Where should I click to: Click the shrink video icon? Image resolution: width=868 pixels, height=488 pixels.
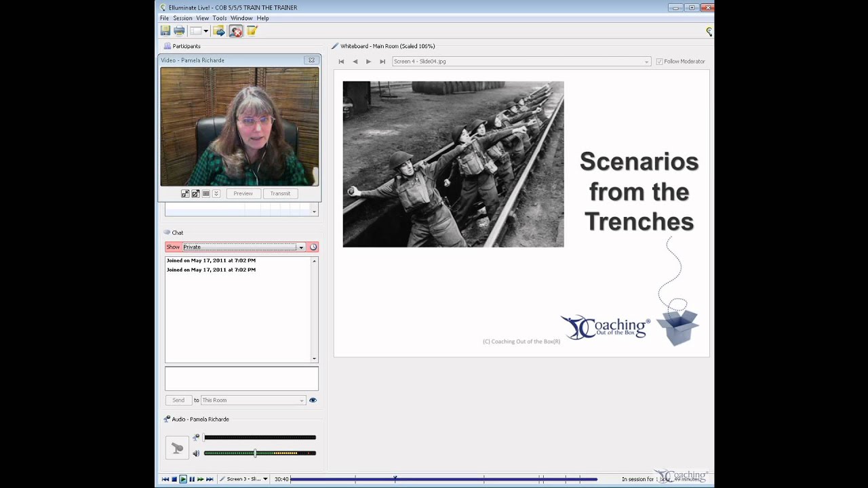[x=185, y=194]
